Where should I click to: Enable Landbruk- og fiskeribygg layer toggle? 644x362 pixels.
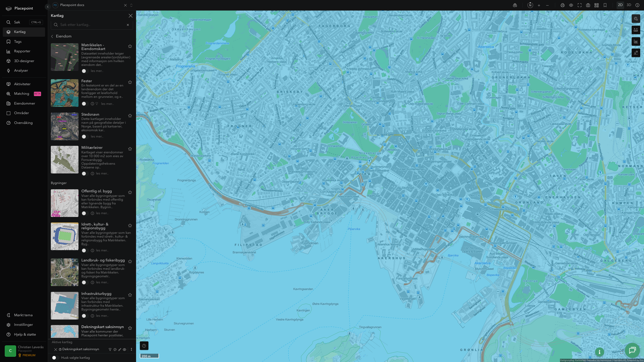tap(85, 283)
